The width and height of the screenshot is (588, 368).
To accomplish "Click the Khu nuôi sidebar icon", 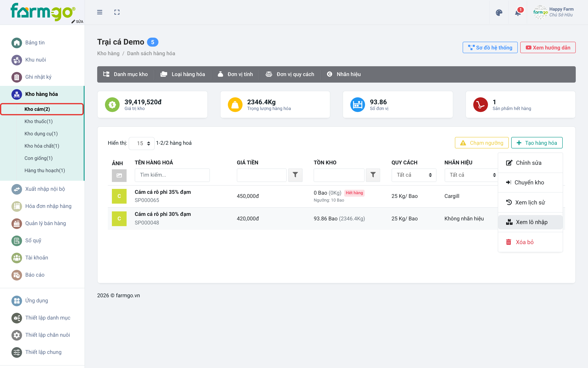I will coord(17,60).
